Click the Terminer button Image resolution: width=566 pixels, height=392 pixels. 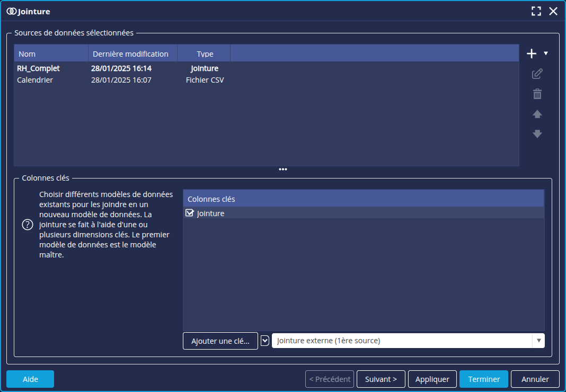[483, 379]
